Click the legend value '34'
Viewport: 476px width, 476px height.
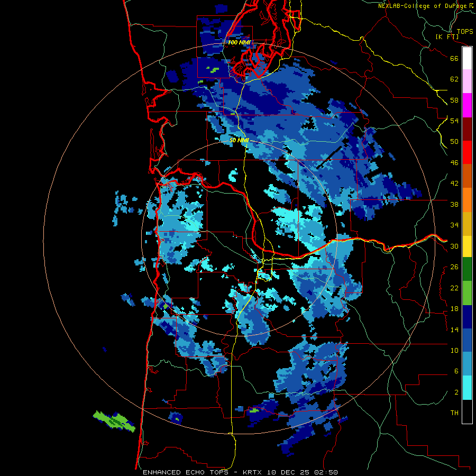click(454, 225)
